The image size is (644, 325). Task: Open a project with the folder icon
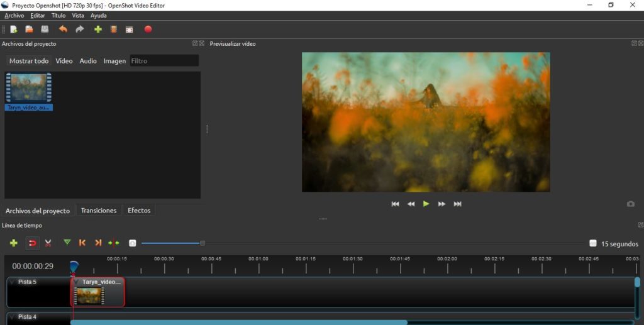click(29, 29)
